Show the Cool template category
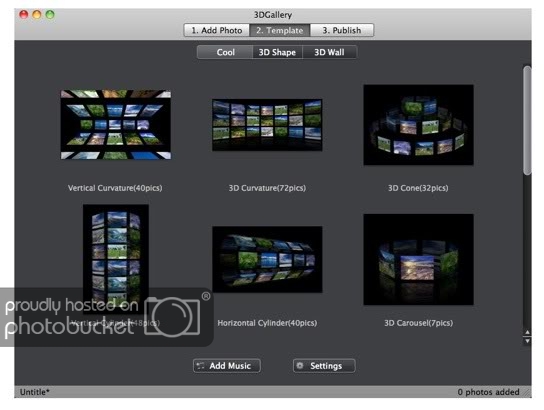The height and width of the screenshot is (410, 544). (225, 52)
